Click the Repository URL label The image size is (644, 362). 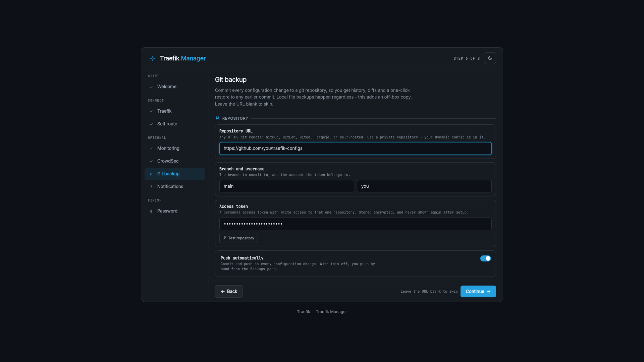pyautogui.click(x=236, y=131)
